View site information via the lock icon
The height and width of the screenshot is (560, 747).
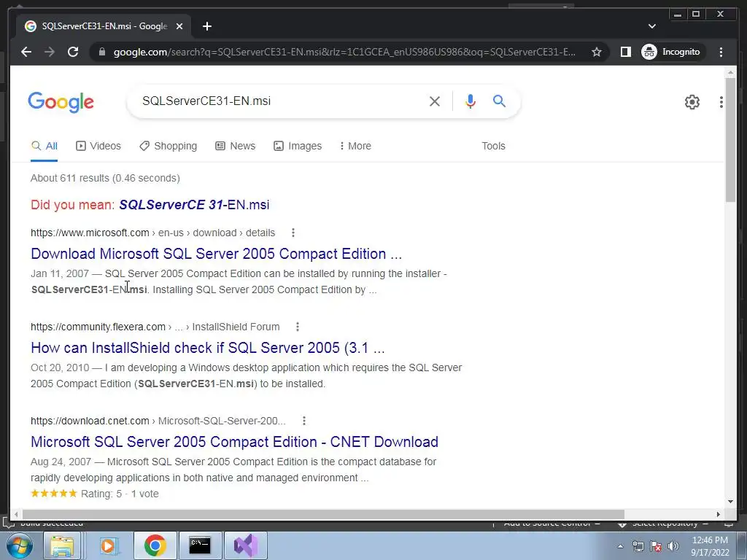click(101, 52)
